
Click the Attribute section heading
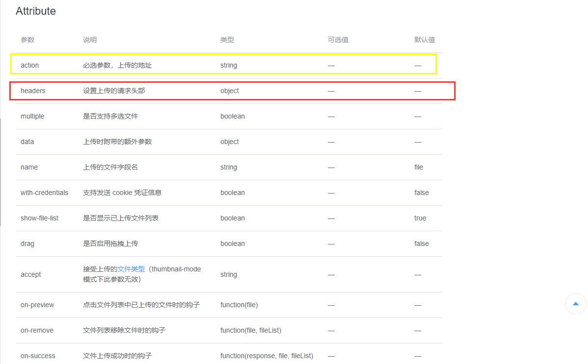point(36,11)
